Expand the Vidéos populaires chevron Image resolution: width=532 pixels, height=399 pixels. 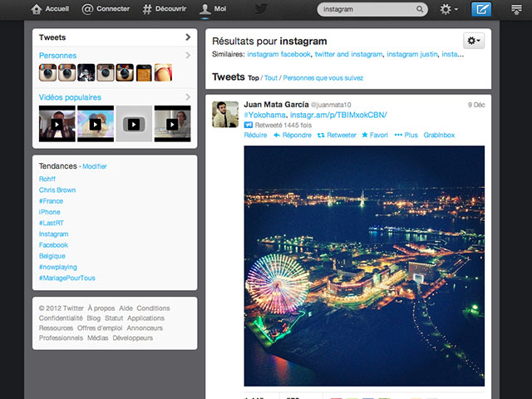pyautogui.click(x=188, y=97)
